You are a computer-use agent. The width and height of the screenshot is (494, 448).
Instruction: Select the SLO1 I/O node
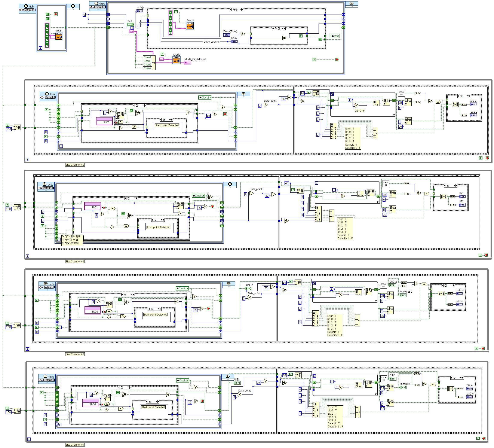(x=93, y=206)
